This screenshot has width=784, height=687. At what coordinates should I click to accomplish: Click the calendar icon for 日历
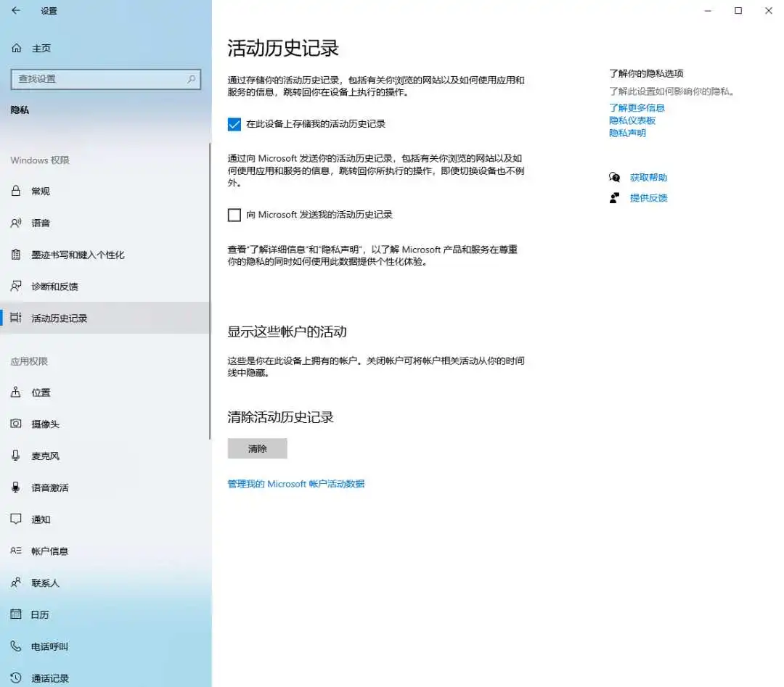click(16, 614)
